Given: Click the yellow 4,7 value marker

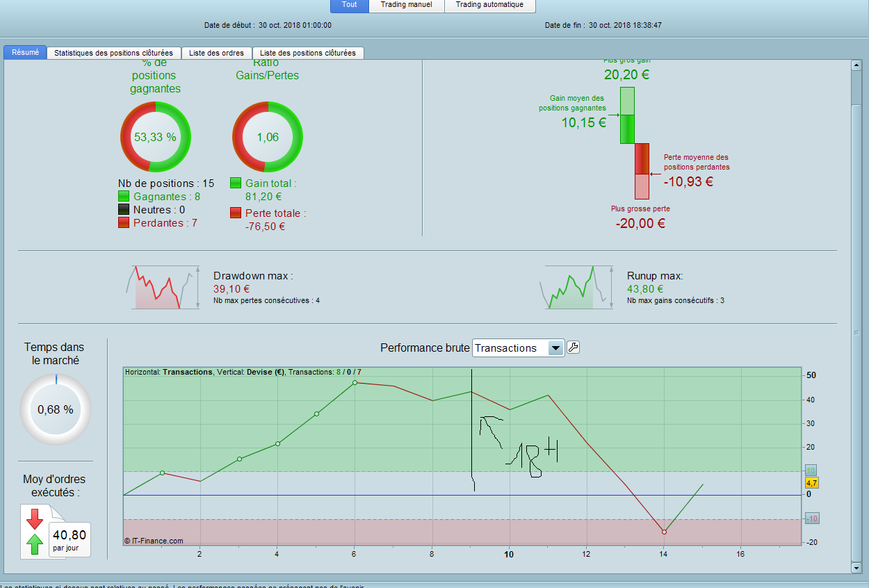Looking at the screenshot, I should (x=811, y=483).
